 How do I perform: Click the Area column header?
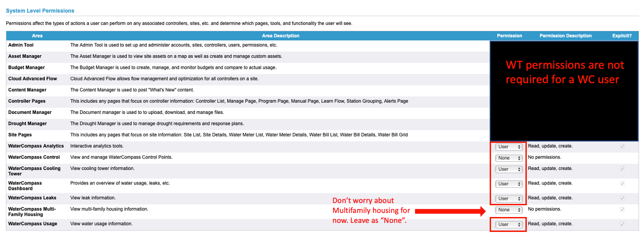tap(37, 36)
